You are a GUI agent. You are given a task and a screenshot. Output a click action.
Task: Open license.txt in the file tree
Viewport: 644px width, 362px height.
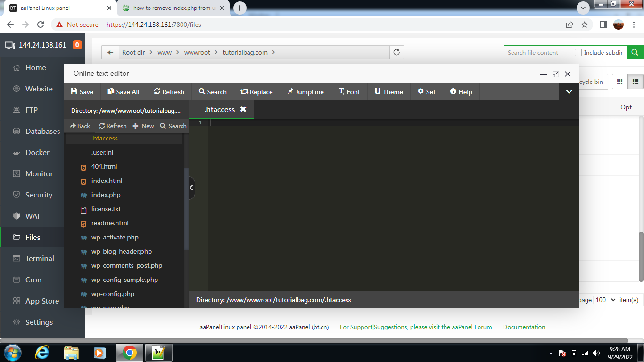106,209
